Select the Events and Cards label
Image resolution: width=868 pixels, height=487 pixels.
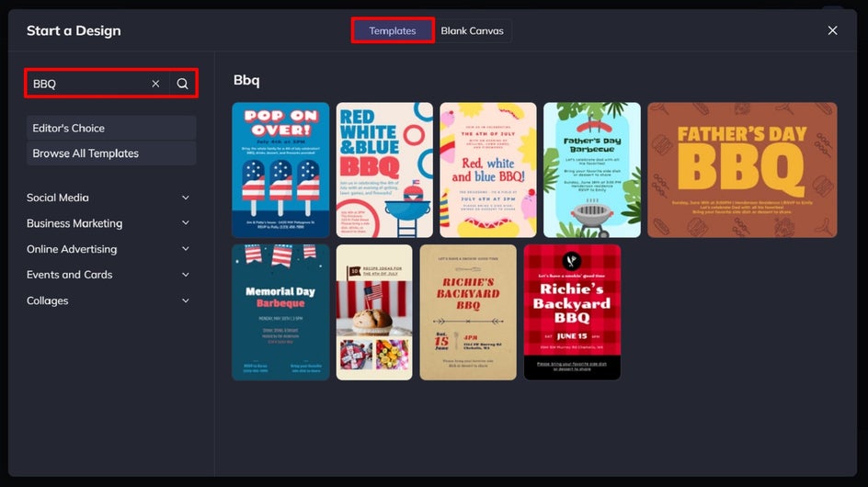70,275
